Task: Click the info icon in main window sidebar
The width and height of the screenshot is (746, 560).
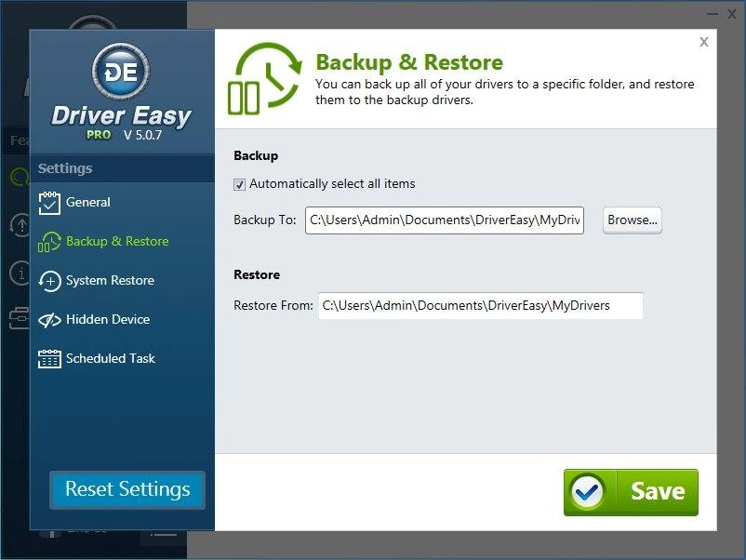Action: [x=20, y=273]
